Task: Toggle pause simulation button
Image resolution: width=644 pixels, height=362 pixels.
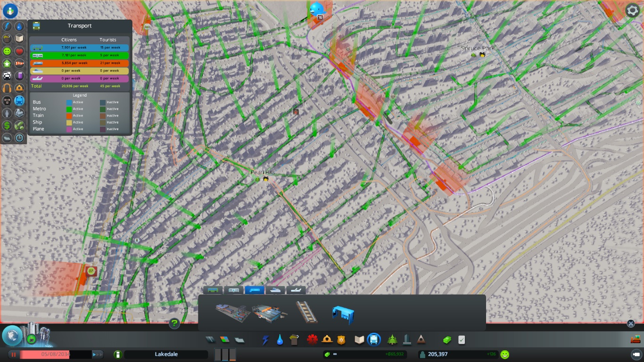Action: click(x=14, y=354)
